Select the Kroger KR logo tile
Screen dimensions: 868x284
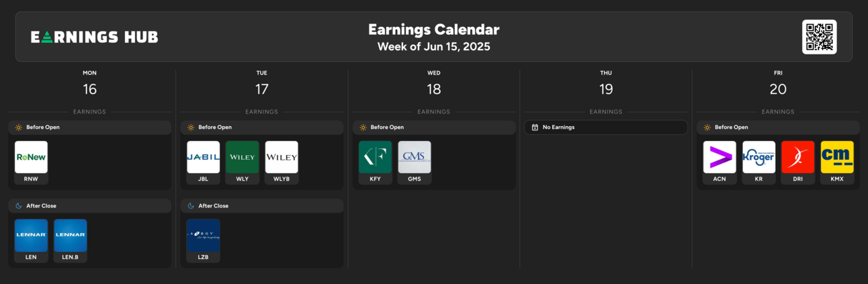pyautogui.click(x=758, y=157)
